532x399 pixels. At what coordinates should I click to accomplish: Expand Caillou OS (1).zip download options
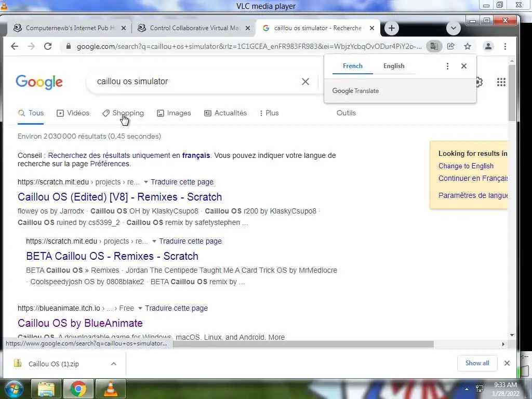(x=114, y=364)
